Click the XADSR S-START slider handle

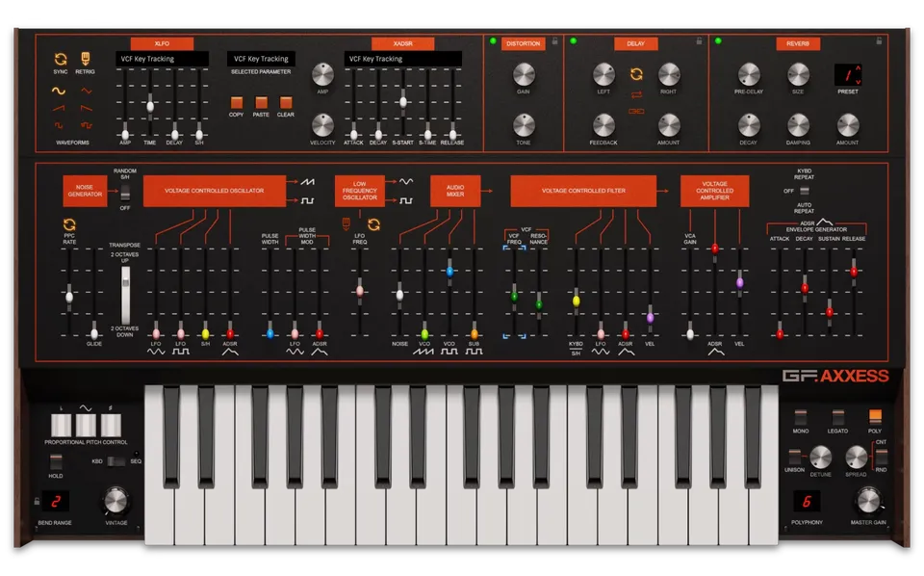[x=403, y=101]
